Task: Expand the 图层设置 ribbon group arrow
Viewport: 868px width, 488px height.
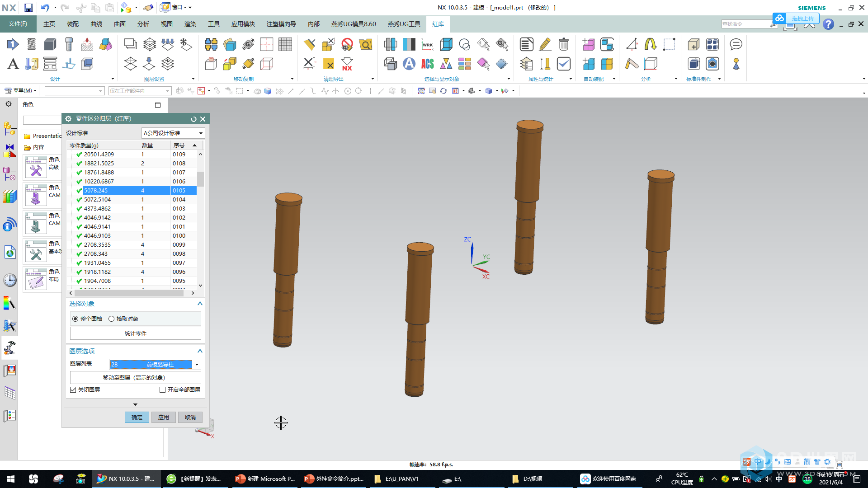Action: tap(193, 79)
